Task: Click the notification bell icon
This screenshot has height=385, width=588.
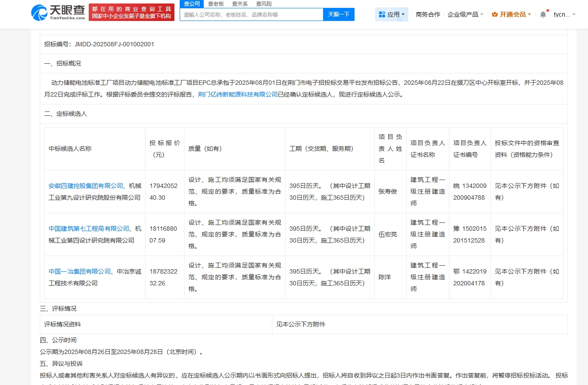Action: [543, 14]
